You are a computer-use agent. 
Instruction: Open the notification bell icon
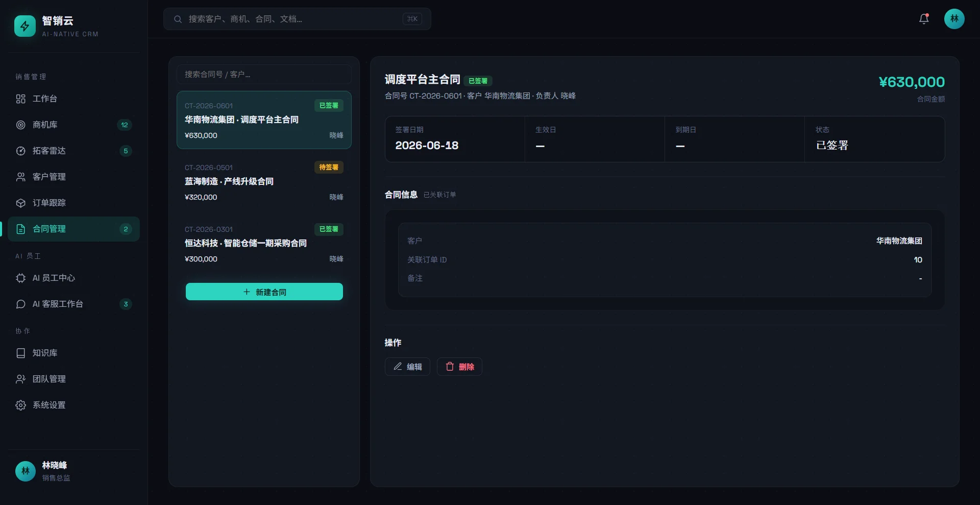924,19
